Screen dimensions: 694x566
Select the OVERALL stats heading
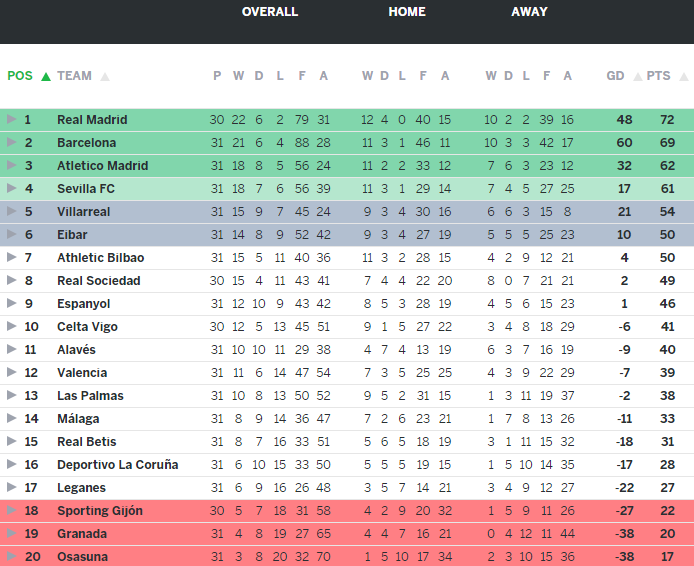coord(270,12)
